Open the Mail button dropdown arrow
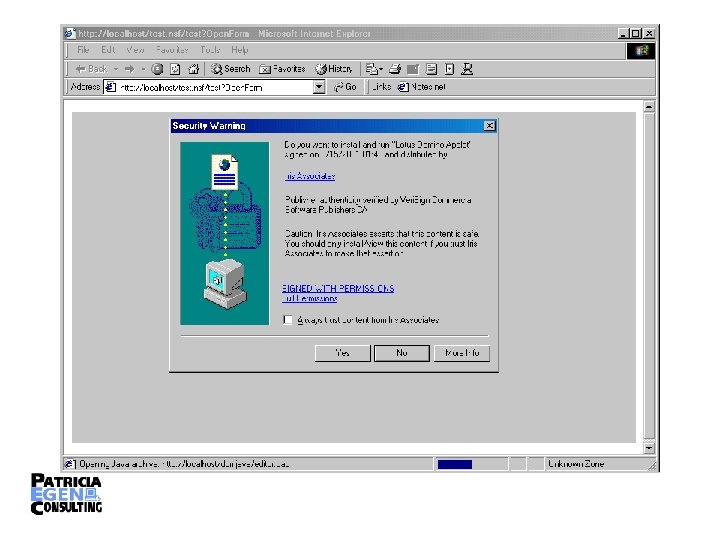 (x=381, y=70)
